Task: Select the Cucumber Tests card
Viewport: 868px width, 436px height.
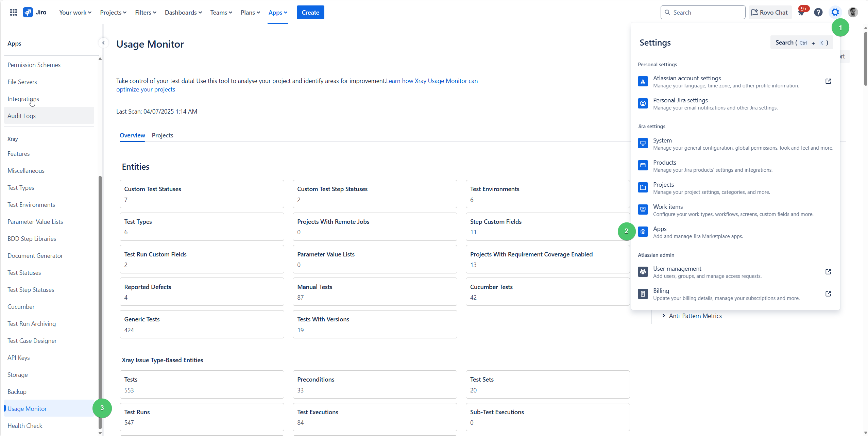Action: pyautogui.click(x=548, y=292)
